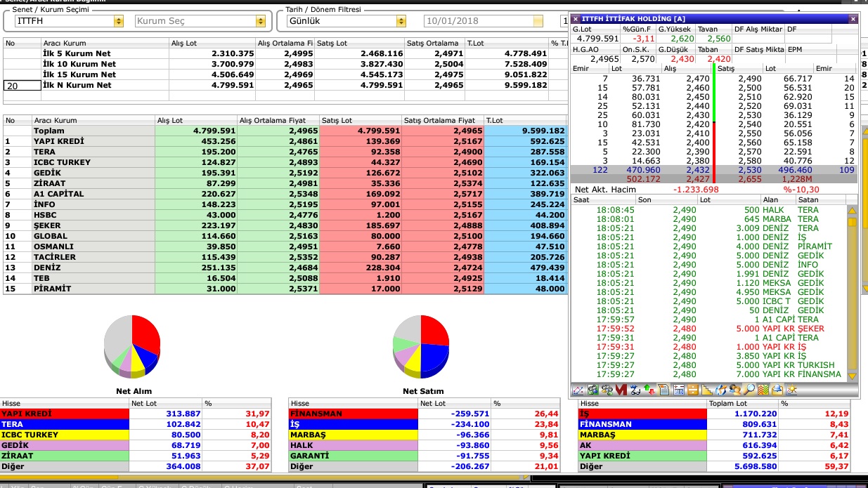Screen dimensions: 868x488
Task: Open the ITTFH stock selection dropdown
Action: (118, 21)
